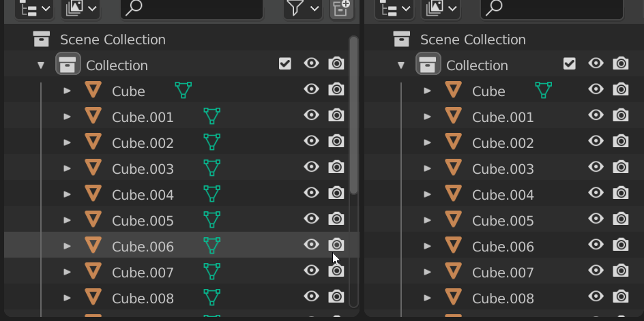This screenshot has width=644, height=321.
Task: Disable Cube.002 render camera in right outliner
Action: click(621, 141)
